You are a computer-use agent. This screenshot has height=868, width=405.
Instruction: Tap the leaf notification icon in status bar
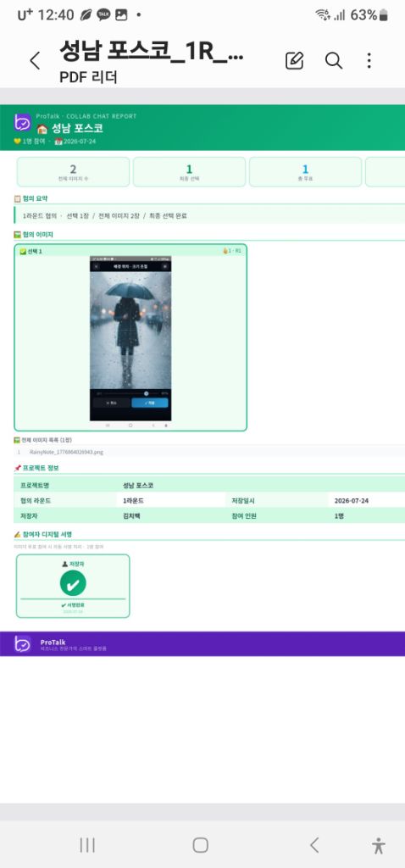pyautogui.click(x=86, y=15)
